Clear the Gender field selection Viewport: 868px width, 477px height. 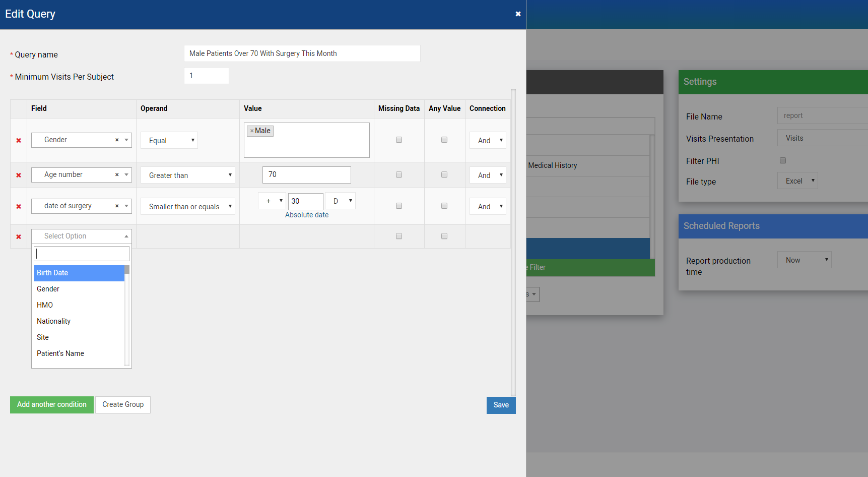pyautogui.click(x=117, y=140)
